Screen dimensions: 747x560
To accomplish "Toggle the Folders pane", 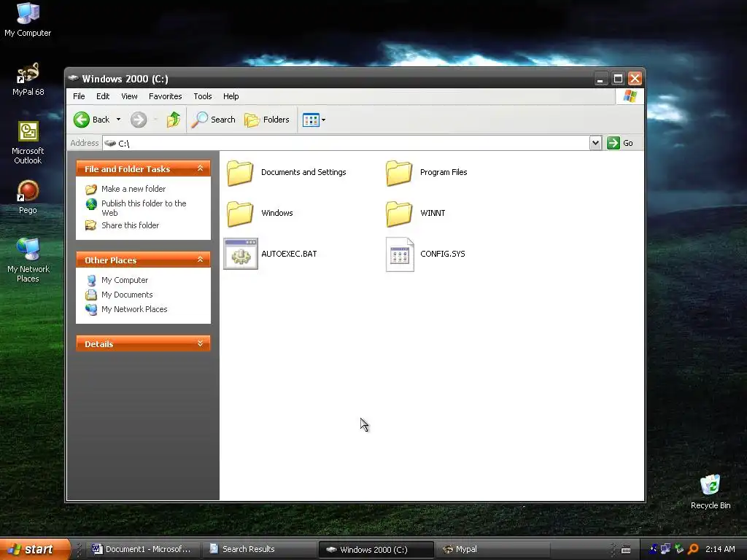I will pyautogui.click(x=267, y=120).
